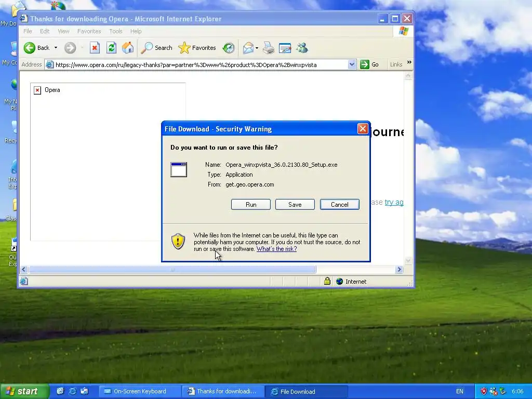Click the file name Opera_winxpvista_36.0.2130.80_Setup.exe

point(281,165)
